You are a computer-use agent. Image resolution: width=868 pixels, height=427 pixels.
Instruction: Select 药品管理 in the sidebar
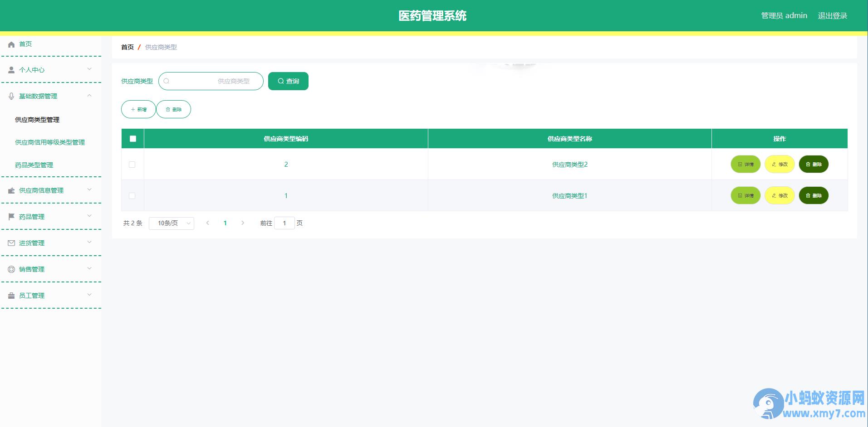tap(32, 217)
